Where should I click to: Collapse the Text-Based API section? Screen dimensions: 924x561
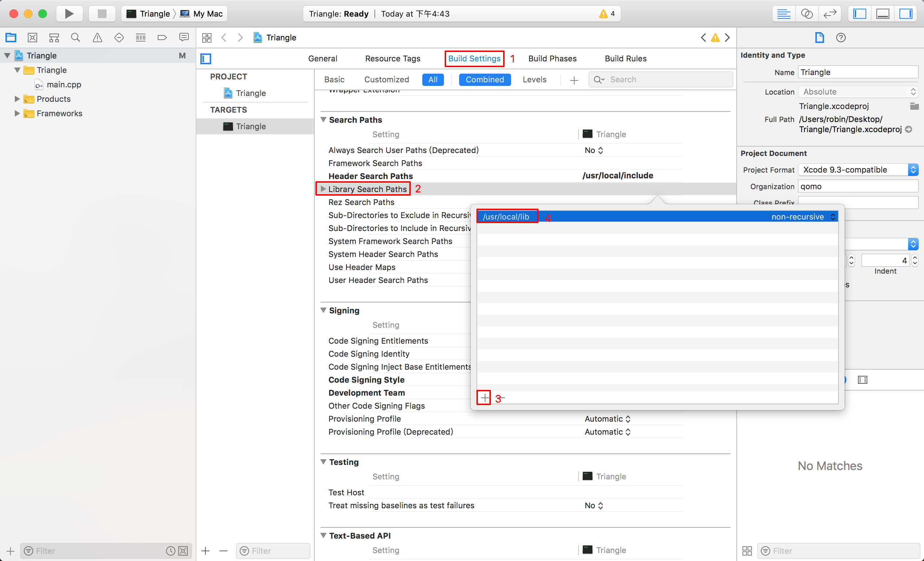[x=323, y=535]
